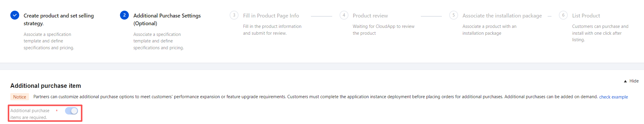Click the completed step one checkmark icon
This screenshot has width=644, height=124.
(x=15, y=15)
